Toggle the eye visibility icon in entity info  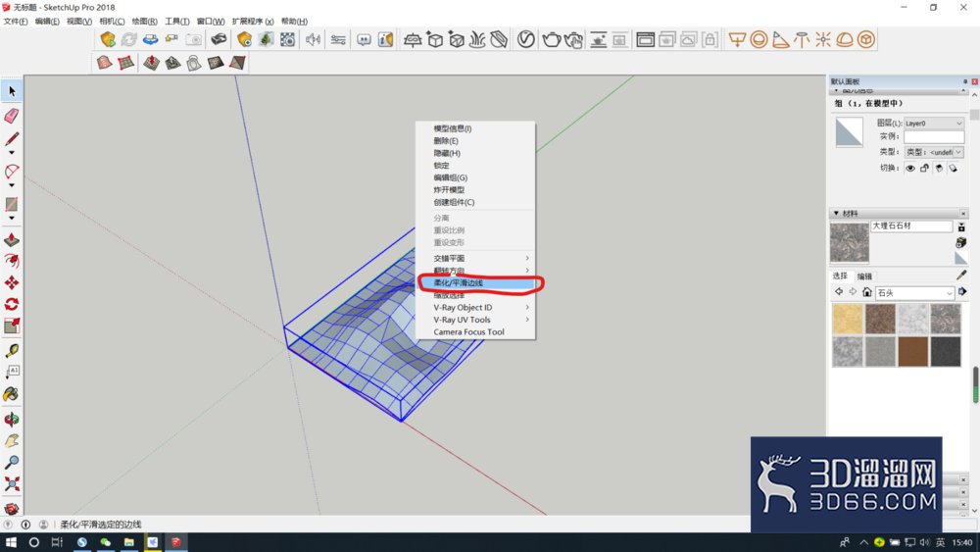tap(910, 169)
